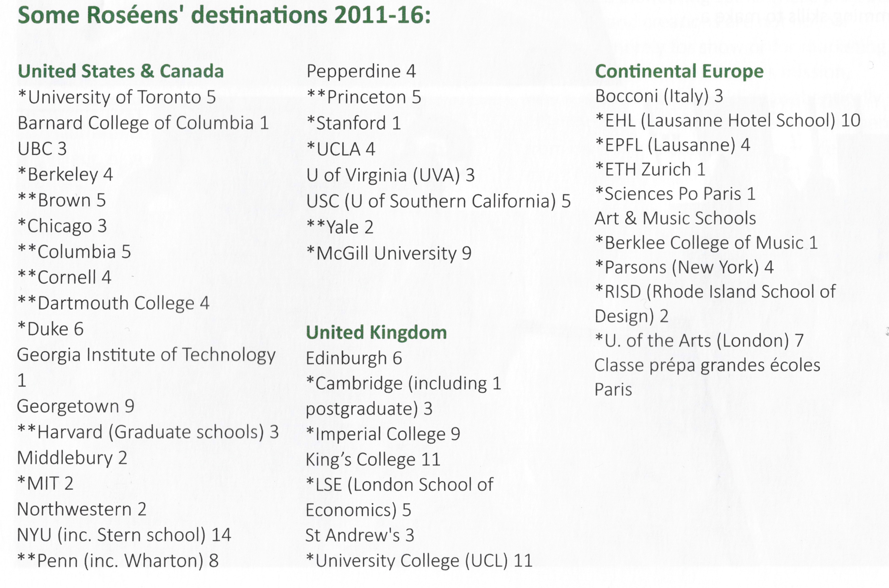Select USC (U of Southern California) 5
This screenshot has height=588, width=889.
[x=438, y=201]
